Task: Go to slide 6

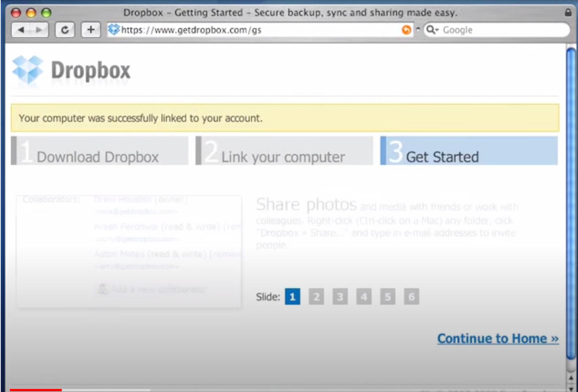Action: [x=411, y=297]
